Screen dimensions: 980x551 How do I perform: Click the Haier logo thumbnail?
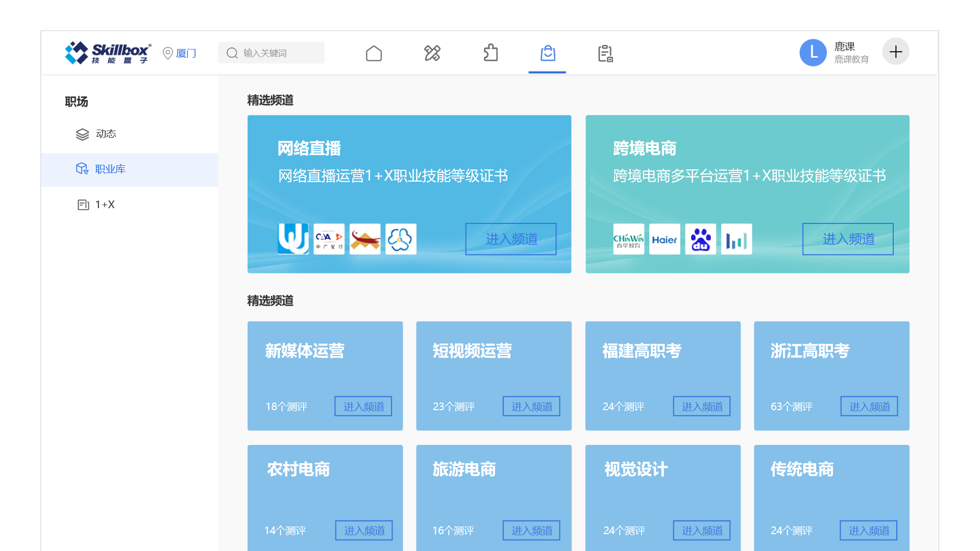pos(665,239)
